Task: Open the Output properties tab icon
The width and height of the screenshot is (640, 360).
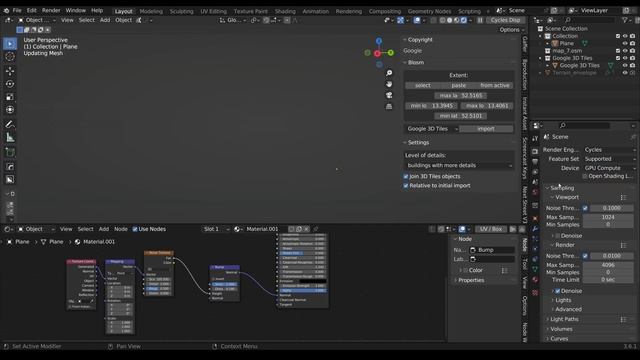Action: 535,162
